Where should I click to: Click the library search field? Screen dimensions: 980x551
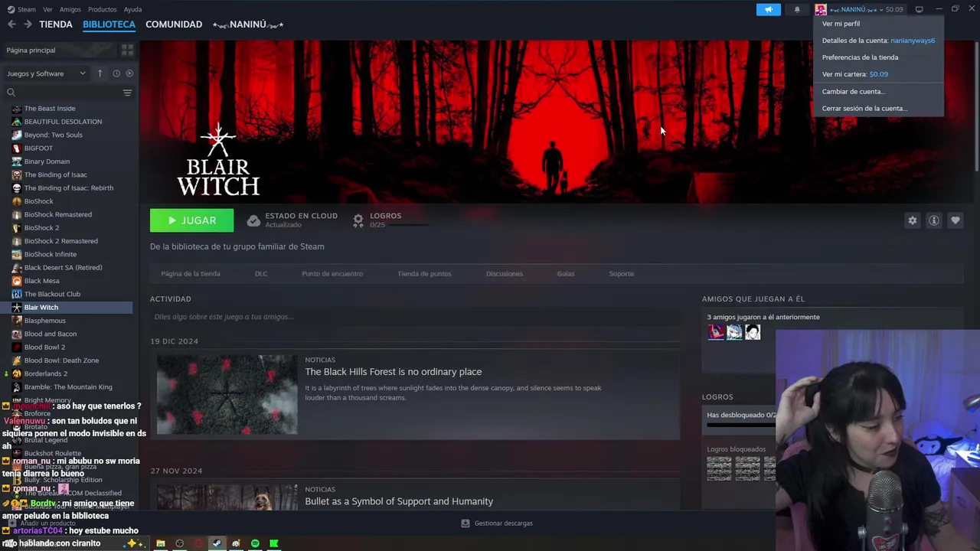[63, 93]
